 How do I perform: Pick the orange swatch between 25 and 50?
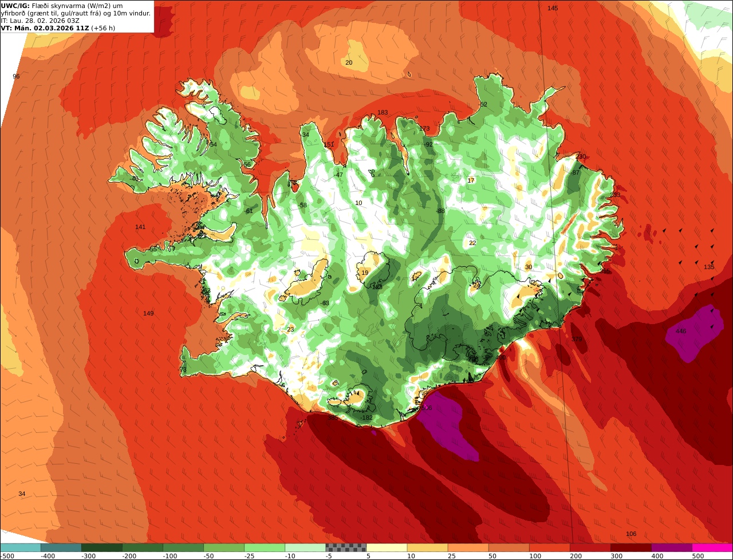point(468,548)
